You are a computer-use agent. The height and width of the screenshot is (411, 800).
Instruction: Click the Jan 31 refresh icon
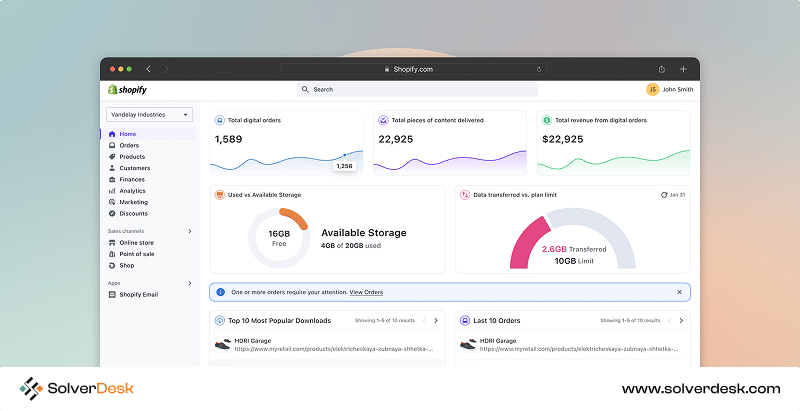pos(665,194)
